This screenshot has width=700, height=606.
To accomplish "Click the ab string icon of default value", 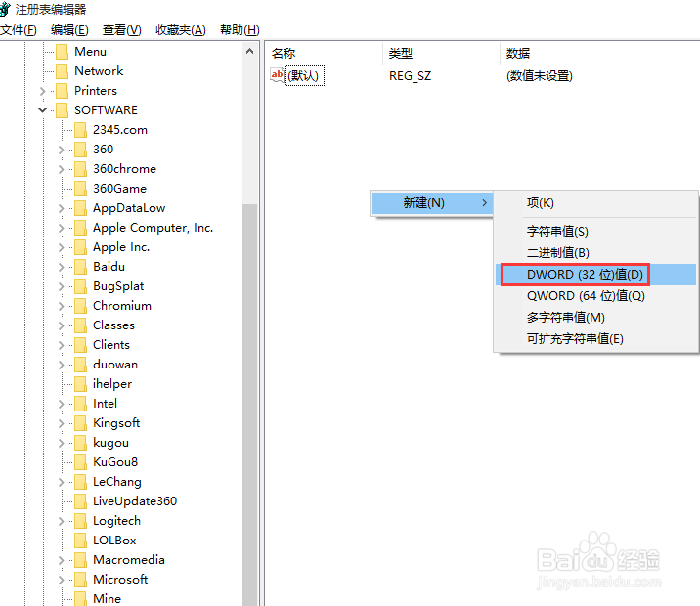I will click(x=278, y=75).
